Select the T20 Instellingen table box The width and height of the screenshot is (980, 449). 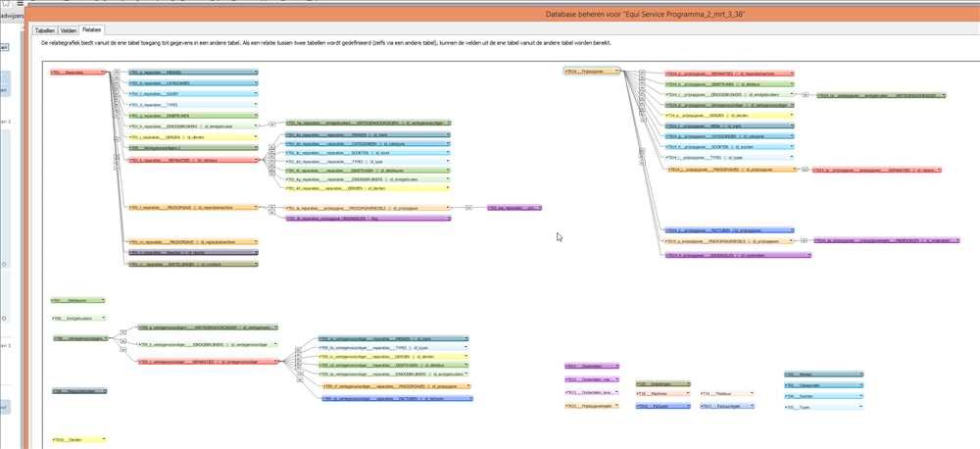662,383
